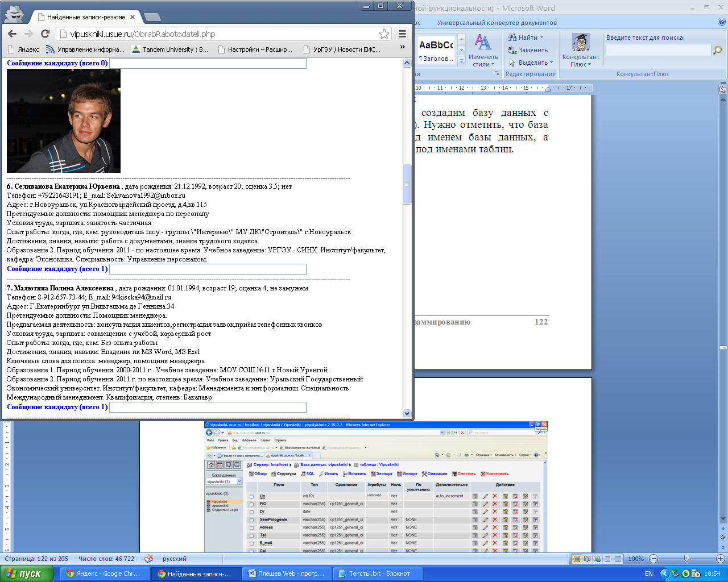The height and width of the screenshot is (582, 728).
Task: Open "Универсальный конвертер документов" tab in Word
Action: pyautogui.click(x=497, y=23)
